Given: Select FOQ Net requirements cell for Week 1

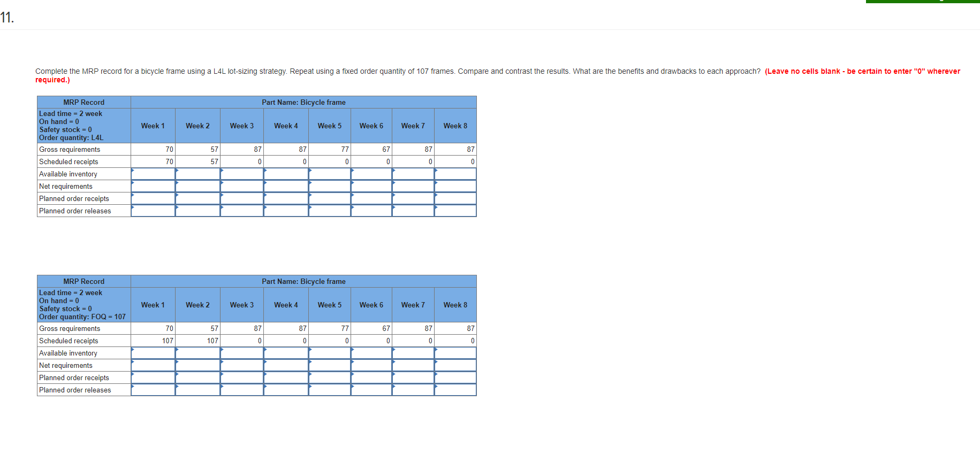Looking at the screenshot, I should pyautogui.click(x=153, y=365).
